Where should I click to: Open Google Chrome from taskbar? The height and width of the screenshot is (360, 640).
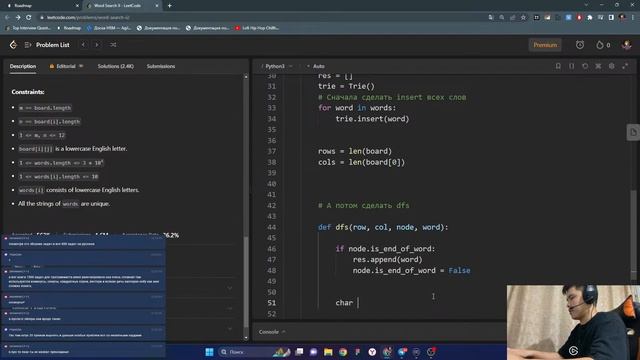[343, 352]
